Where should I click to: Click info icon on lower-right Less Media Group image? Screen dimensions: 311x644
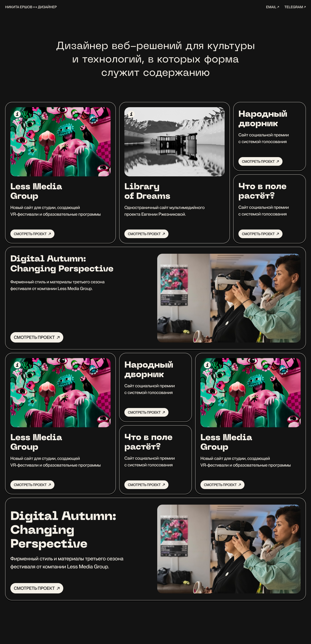pyautogui.click(x=207, y=365)
